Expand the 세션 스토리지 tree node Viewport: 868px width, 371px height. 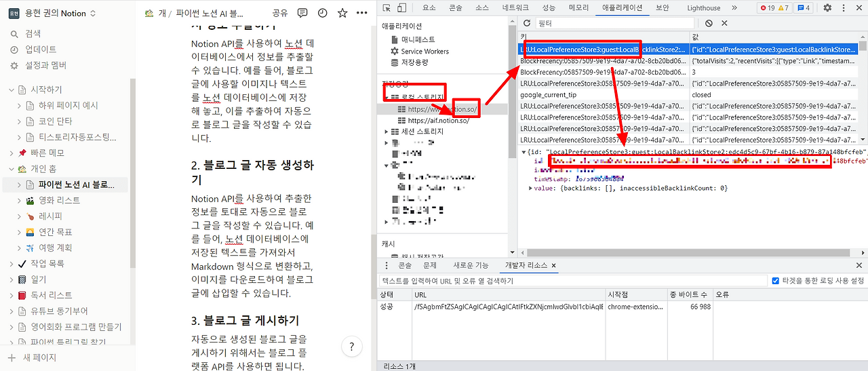387,132
